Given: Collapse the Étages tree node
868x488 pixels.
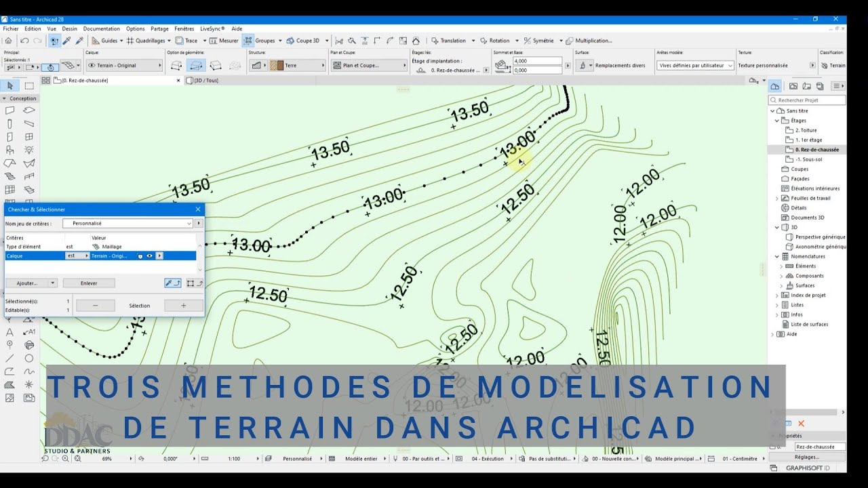Looking at the screenshot, I should 777,121.
